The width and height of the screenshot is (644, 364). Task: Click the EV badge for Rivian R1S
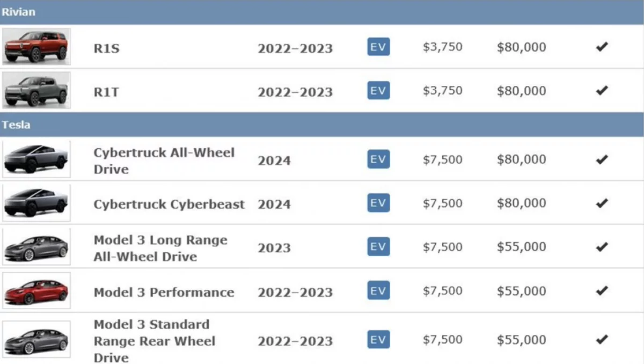tap(378, 47)
